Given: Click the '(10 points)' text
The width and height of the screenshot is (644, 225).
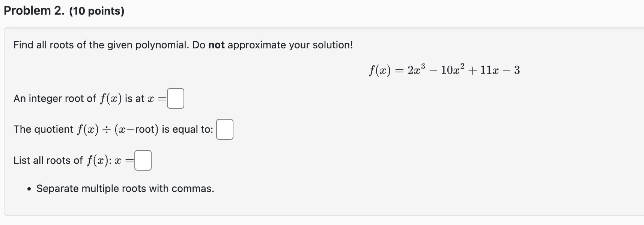Looking at the screenshot, I should pyautogui.click(x=97, y=10).
